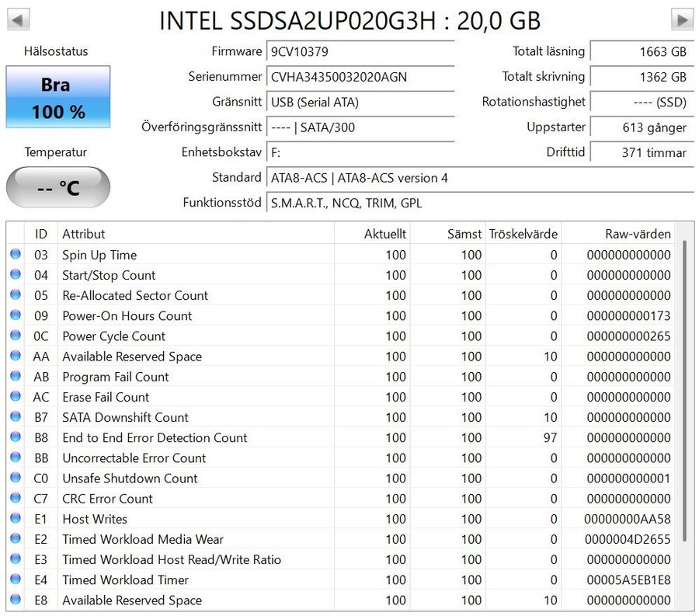
Task: Select the serial number field
Action: [x=360, y=77]
